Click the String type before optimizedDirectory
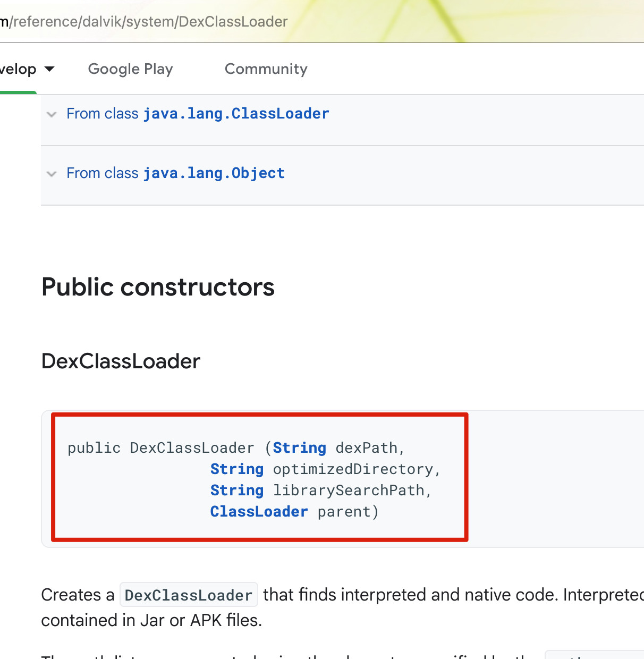Image resolution: width=644 pixels, height=659 pixels. click(236, 469)
